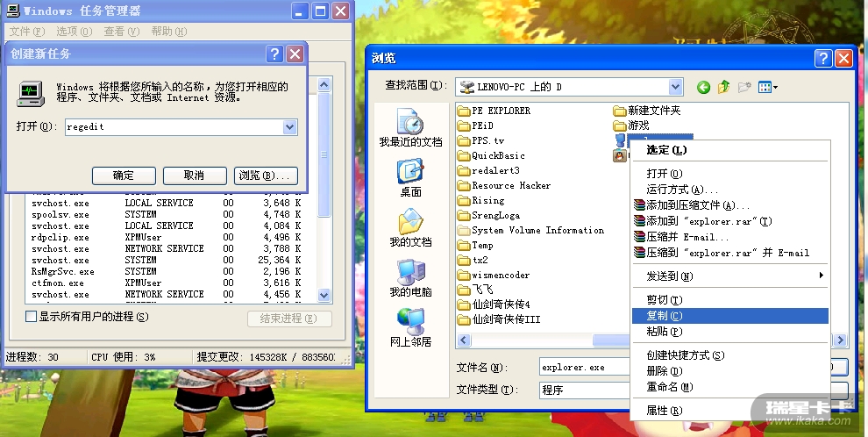
Task: Choose 打开(O) from context menu
Action: (729, 174)
